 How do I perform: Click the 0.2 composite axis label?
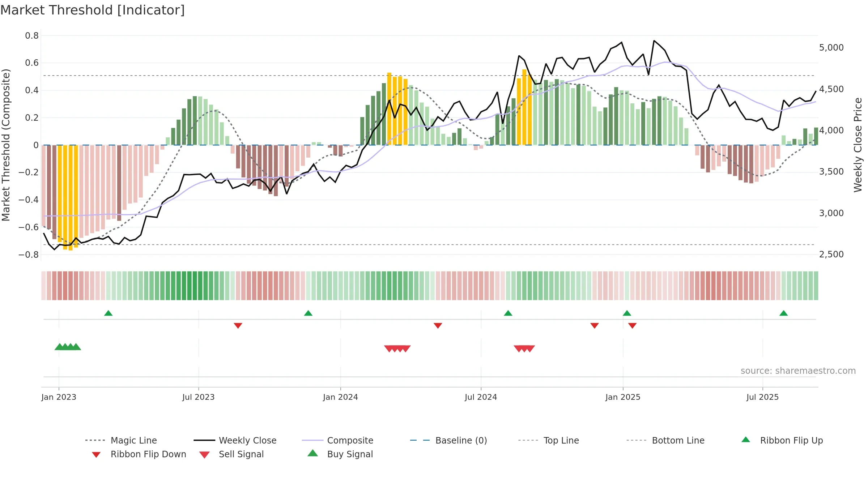pos(32,118)
